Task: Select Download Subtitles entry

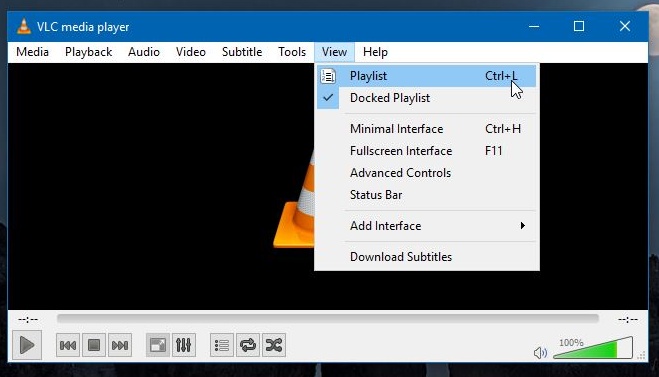Action: (x=427, y=257)
